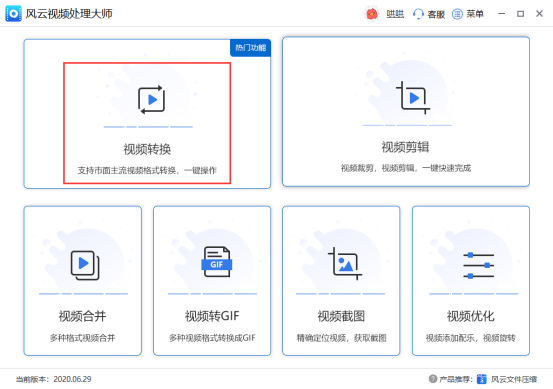
Task: Click the GIF file icon
Action: (217, 262)
